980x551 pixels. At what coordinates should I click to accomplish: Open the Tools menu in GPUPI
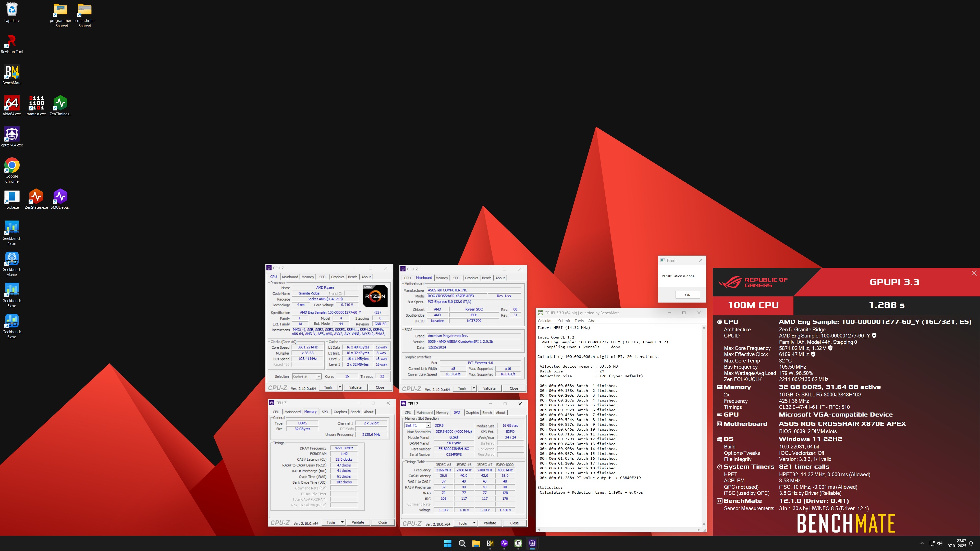click(x=579, y=321)
